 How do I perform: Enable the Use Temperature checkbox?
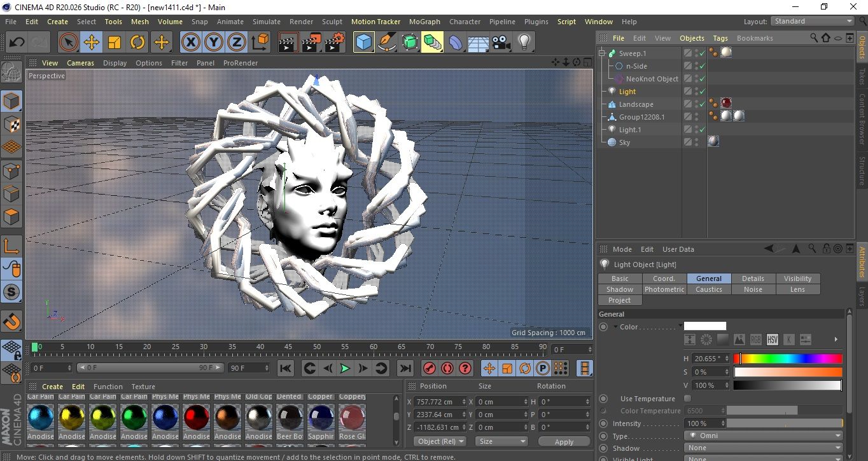(x=687, y=399)
